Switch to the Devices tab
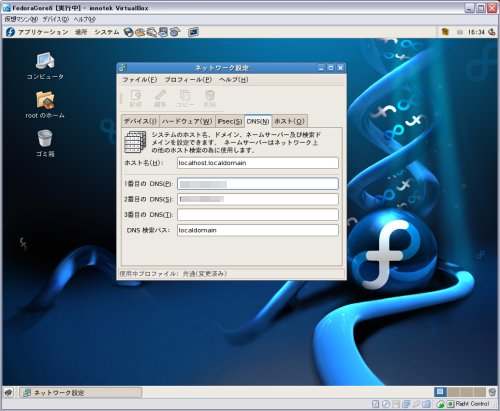The image size is (500, 411). (140, 121)
